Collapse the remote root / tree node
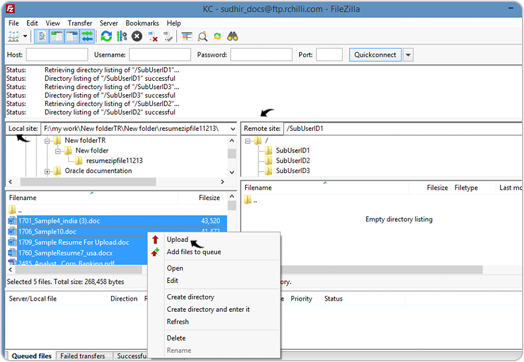 [248, 141]
